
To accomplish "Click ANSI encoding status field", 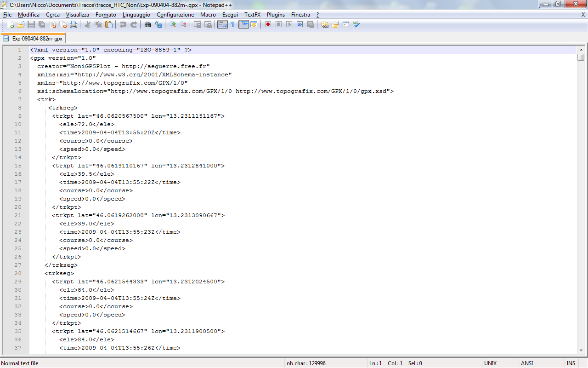I will tap(527, 363).
